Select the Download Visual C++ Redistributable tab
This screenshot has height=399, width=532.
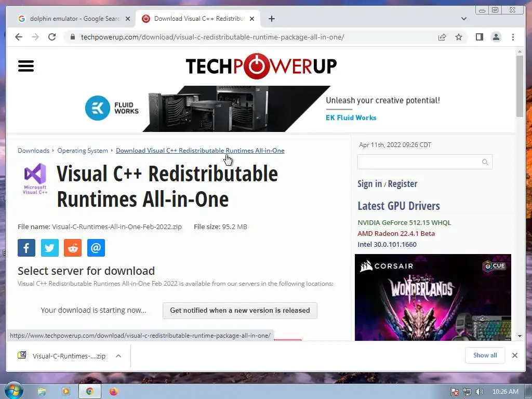coord(198,19)
